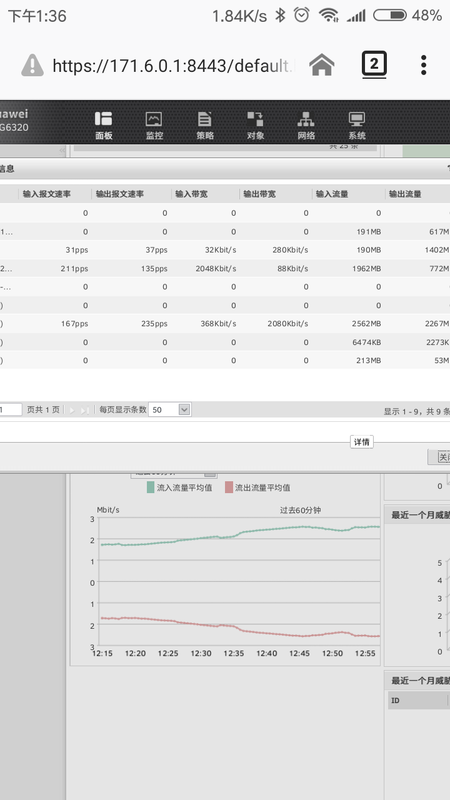Click the Mbit/s axis unit label

(x=108, y=510)
